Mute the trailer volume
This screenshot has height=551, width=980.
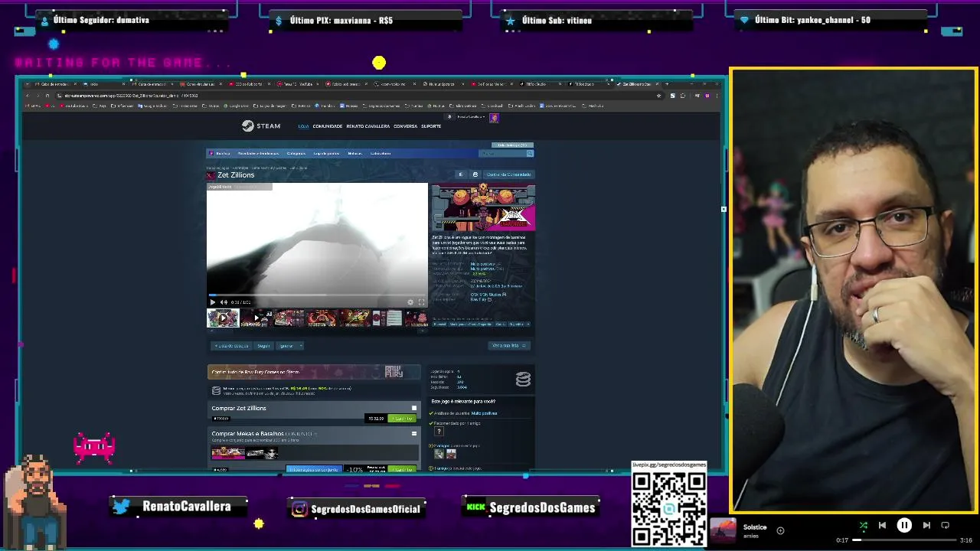coord(224,302)
